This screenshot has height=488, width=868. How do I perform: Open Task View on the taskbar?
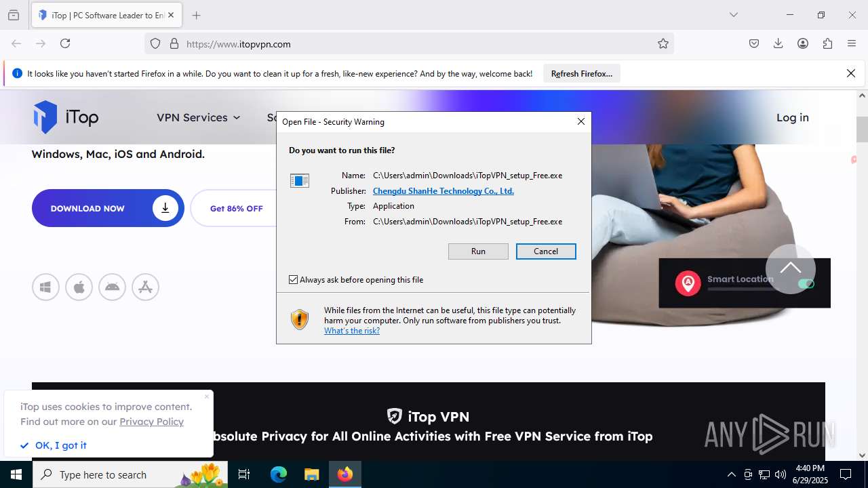[244, 474]
